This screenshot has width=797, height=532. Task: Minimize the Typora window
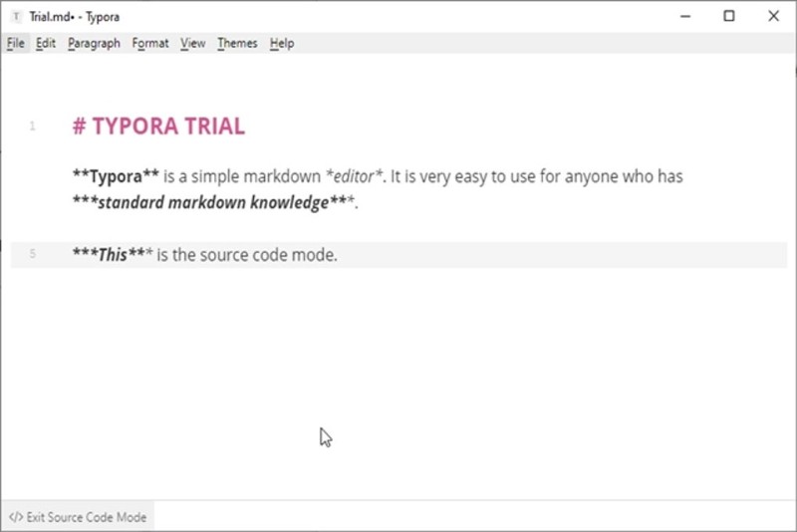(685, 16)
